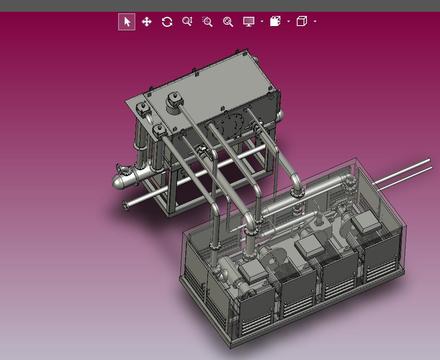Click the scene clapperboard icon
This screenshot has height=360, width=440.
point(275,22)
